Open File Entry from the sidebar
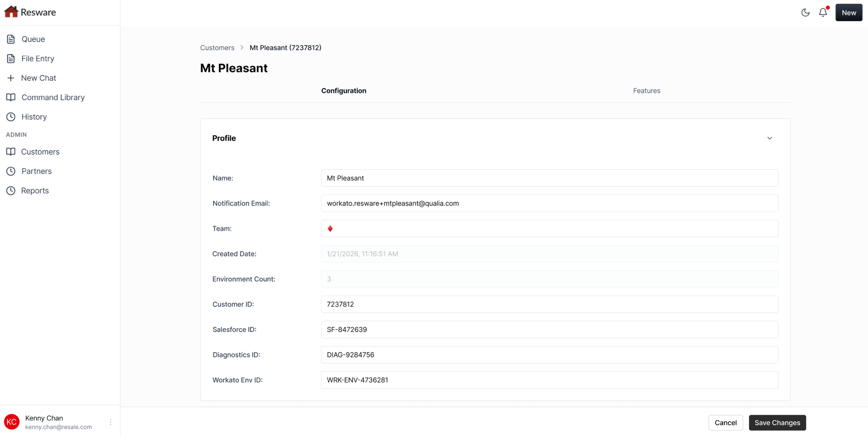 [38, 59]
